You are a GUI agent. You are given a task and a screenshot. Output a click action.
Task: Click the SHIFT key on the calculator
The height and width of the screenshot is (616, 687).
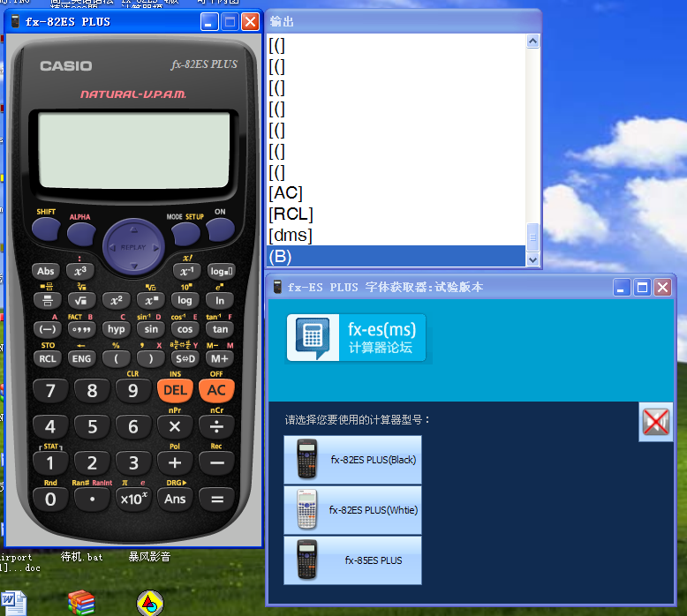click(46, 229)
